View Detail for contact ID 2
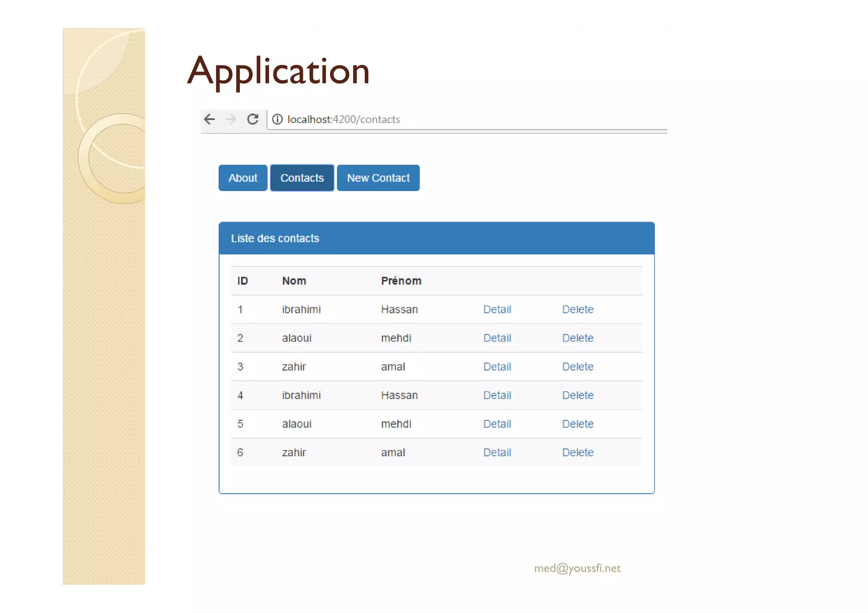This screenshot has height=613, width=868. 497,338
